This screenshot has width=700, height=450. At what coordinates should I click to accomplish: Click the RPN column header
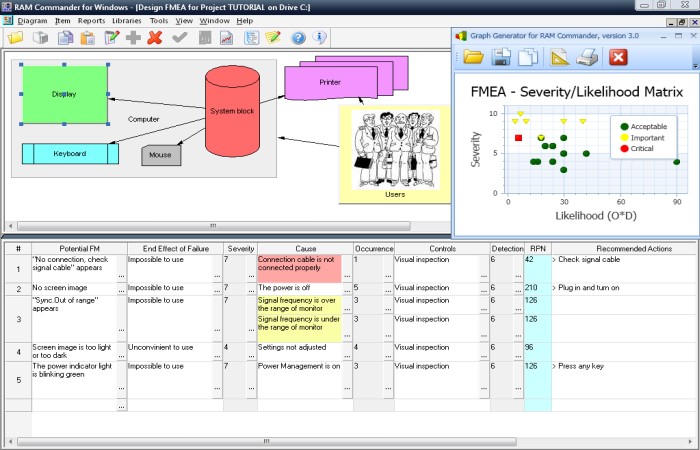[538, 249]
